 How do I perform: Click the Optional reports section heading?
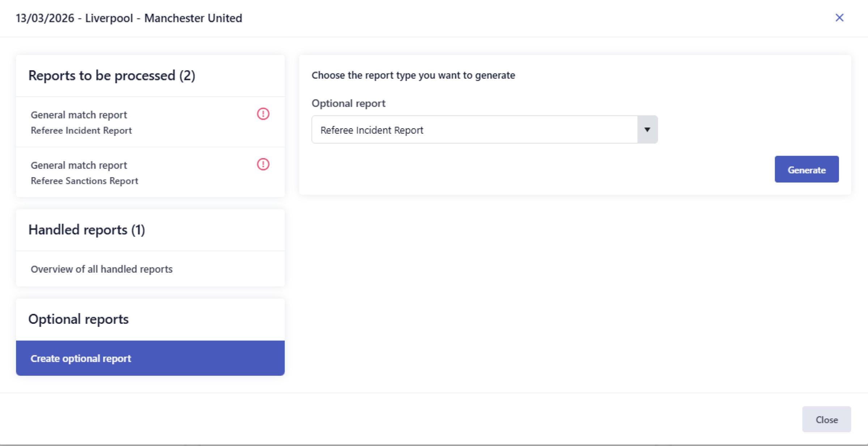78,319
